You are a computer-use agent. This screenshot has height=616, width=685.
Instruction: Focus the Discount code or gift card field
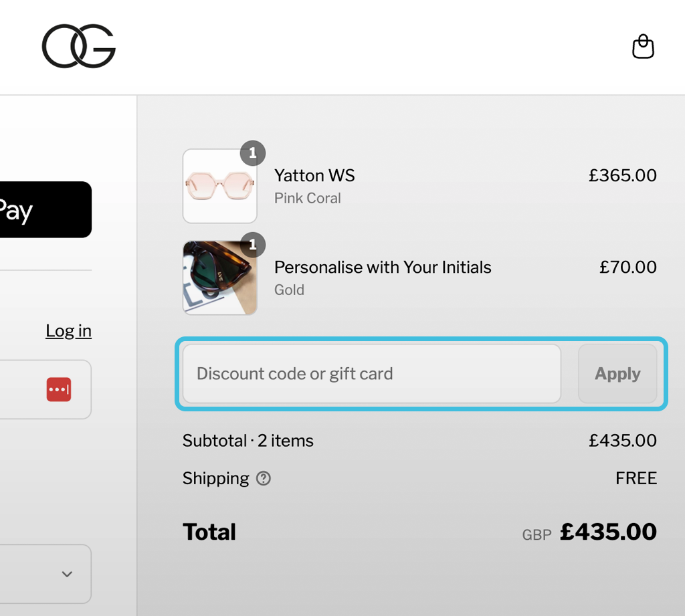(x=371, y=374)
